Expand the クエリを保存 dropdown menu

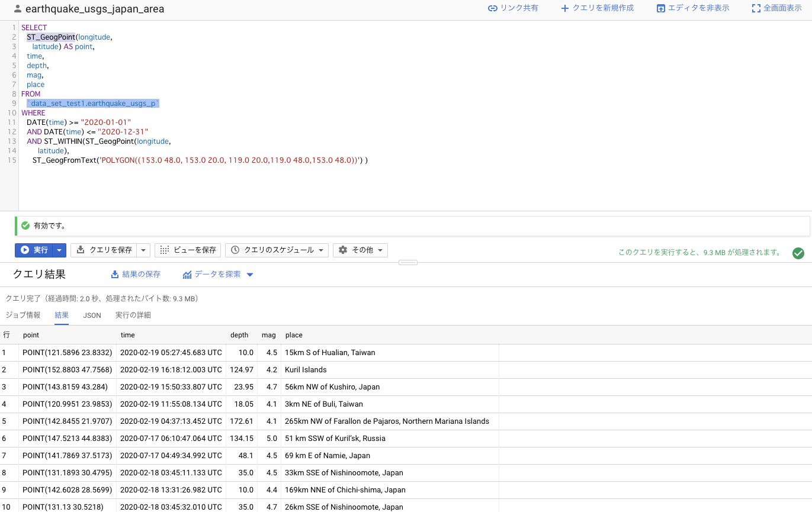[142, 250]
